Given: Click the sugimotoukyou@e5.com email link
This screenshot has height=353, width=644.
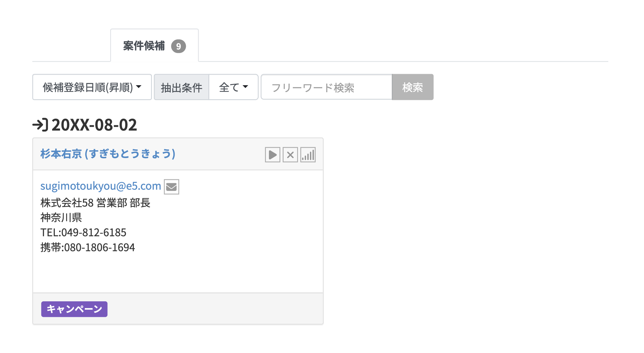Looking at the screenshot, I should pyautogui.click(x=101, y=186).
